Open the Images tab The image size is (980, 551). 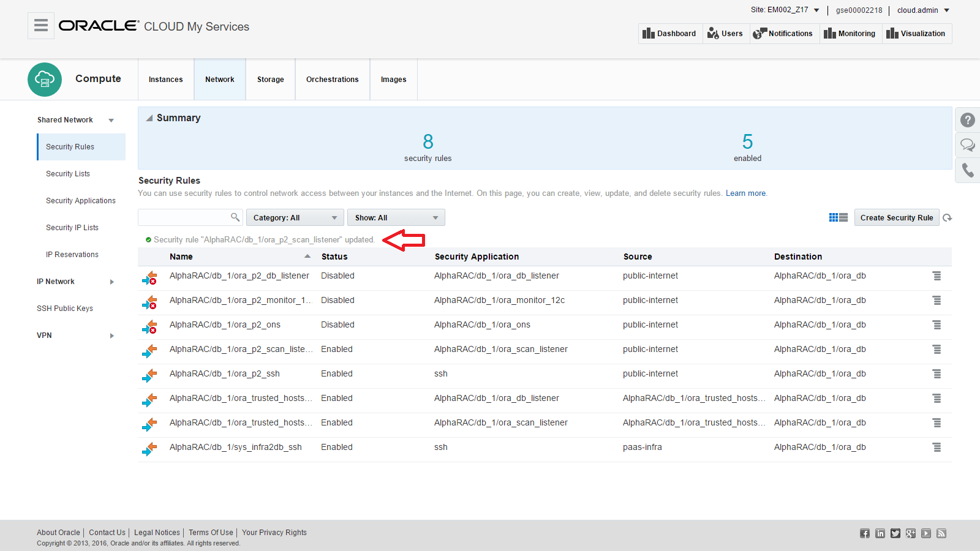(394, 80)
